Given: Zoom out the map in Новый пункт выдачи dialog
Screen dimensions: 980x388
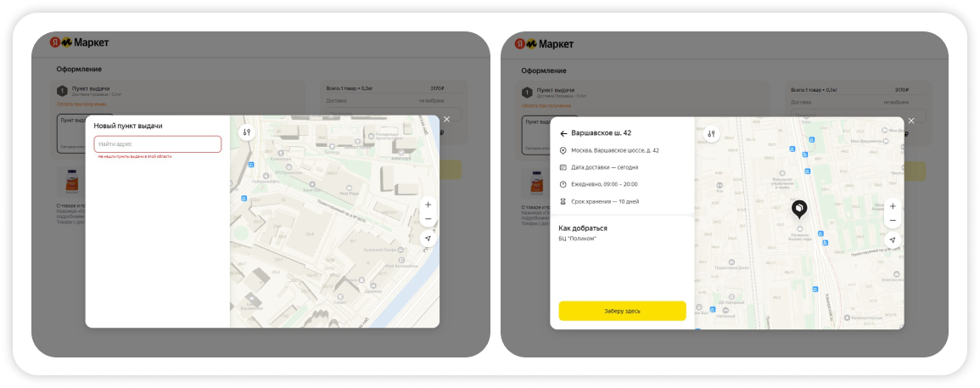Looking at the screenshot, I should 428,219.
